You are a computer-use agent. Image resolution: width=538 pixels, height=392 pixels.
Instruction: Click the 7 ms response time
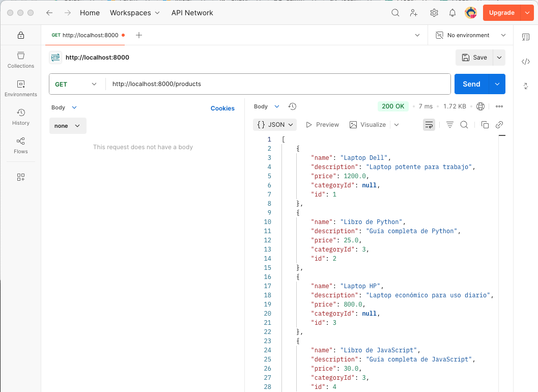[x=426, y=106]
